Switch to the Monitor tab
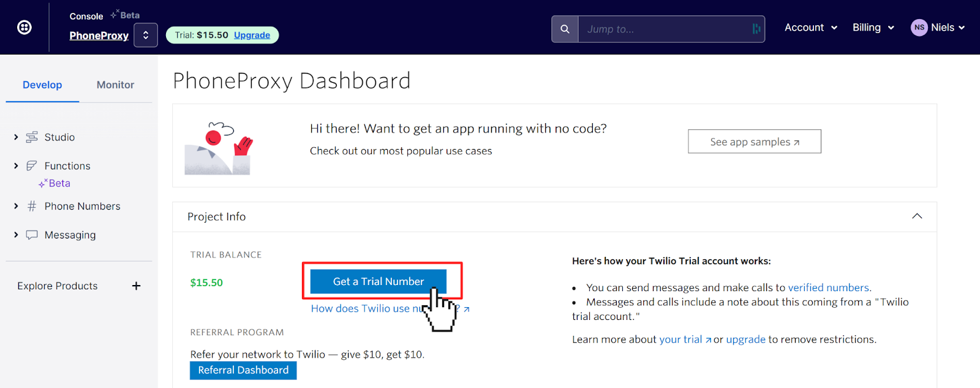Image resolution: width=980 pixels, height=388 pixels. 115,85
